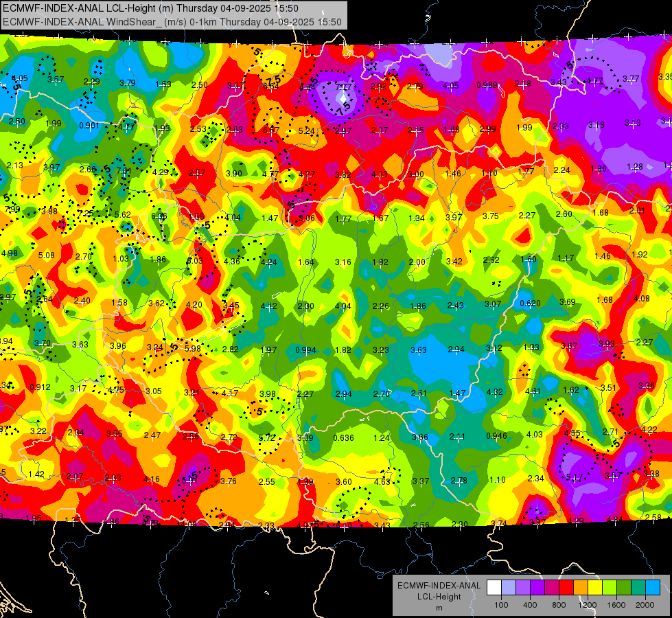
Task: Click the wind shear value 1.28
Action: pyautogui.click(x=635, y=166)
